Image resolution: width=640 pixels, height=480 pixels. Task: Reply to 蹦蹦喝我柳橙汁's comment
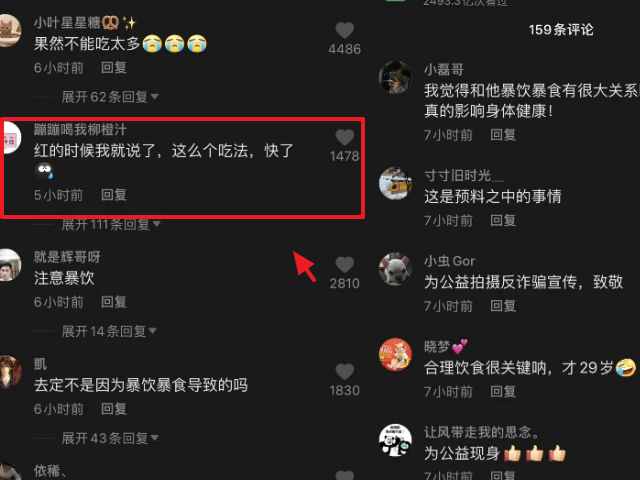pos(114,195)
